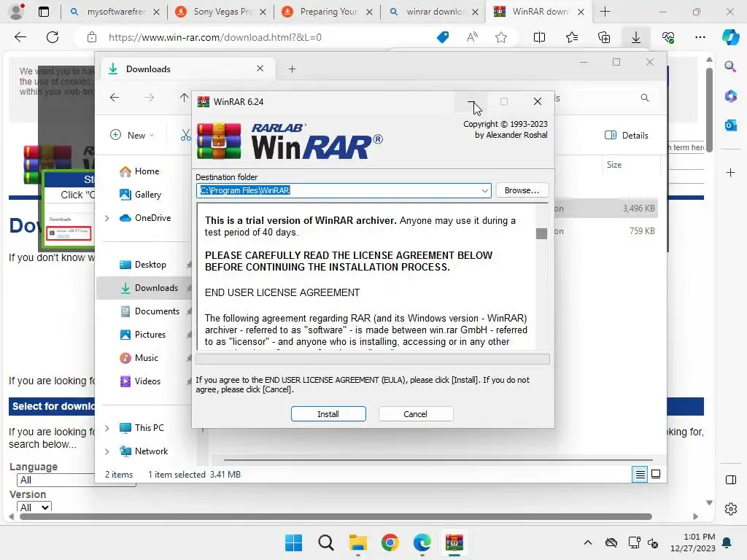Screen dimensions: 747x560
Task: Switch to the winrar download search tab
Action: click(x=433, y=12)
